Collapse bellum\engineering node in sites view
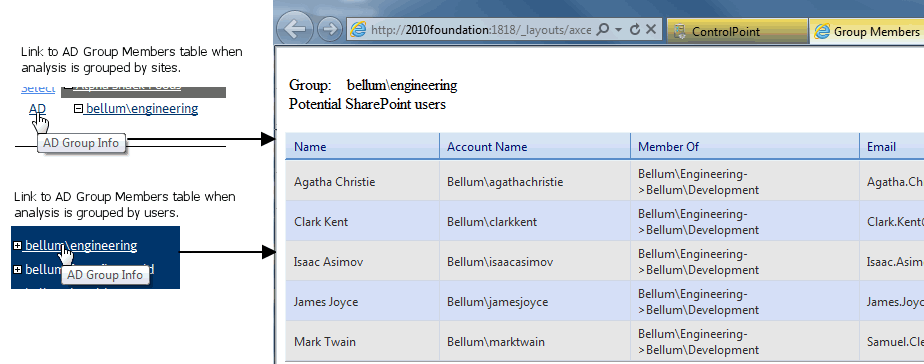924x364 pixels. click(x=78, y=108)
